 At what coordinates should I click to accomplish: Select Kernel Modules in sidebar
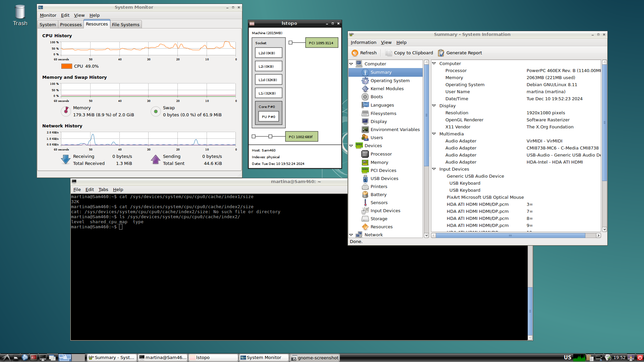point(387,89)
